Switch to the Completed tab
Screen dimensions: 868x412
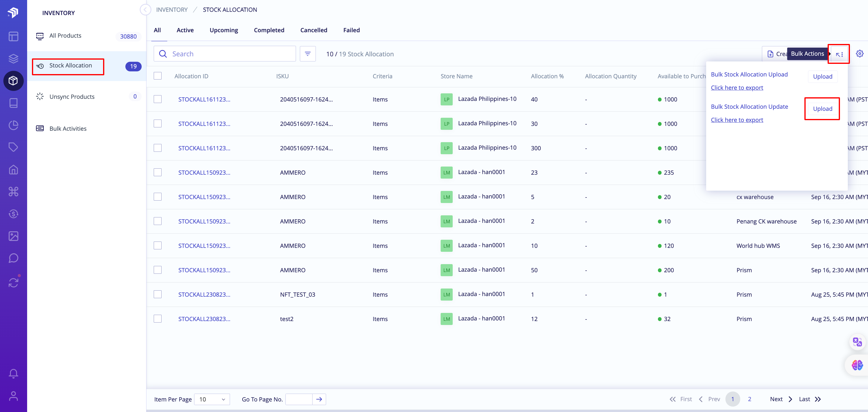pos(269,30)
